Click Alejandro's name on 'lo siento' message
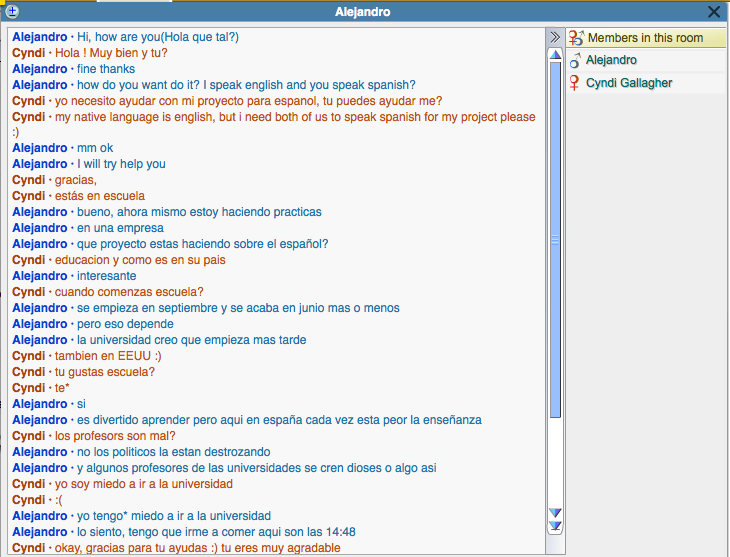730x557 pixels. pos(40,532)
